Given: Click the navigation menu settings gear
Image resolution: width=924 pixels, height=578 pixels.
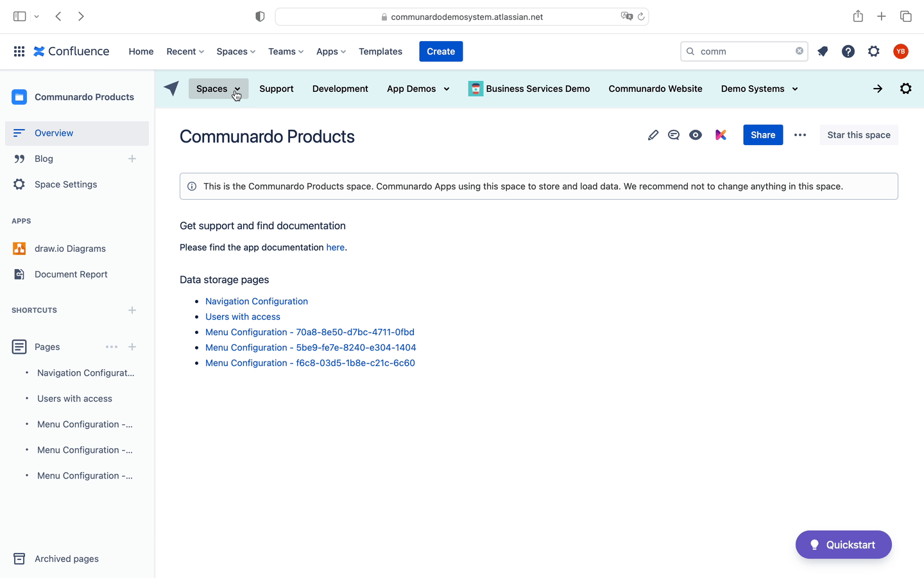Looking at the screenshot, I should [x=905, y=89].
